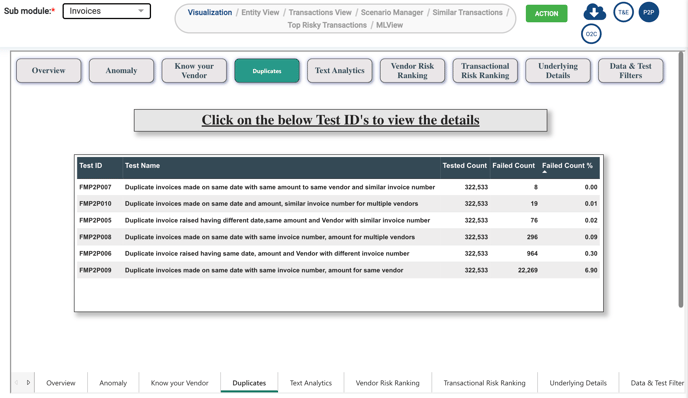Click Test ID FMP2P008
The image size is (688, 398).
[95, 237]
